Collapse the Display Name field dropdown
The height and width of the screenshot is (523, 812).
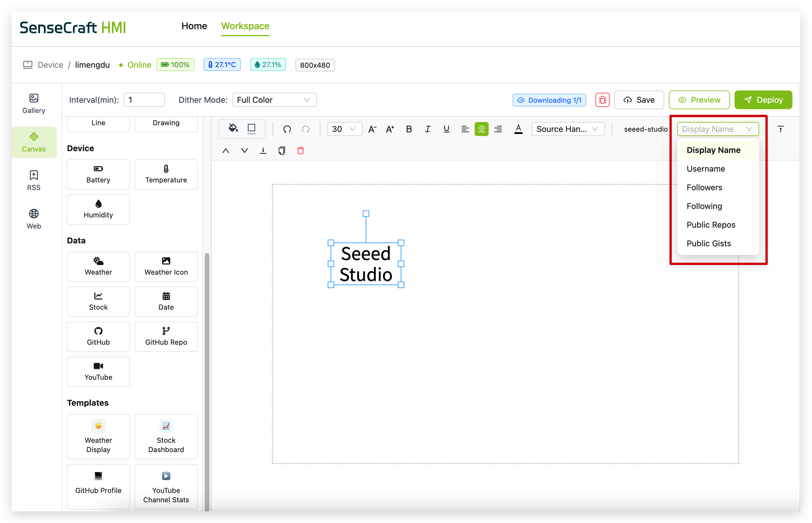(718, 129)
